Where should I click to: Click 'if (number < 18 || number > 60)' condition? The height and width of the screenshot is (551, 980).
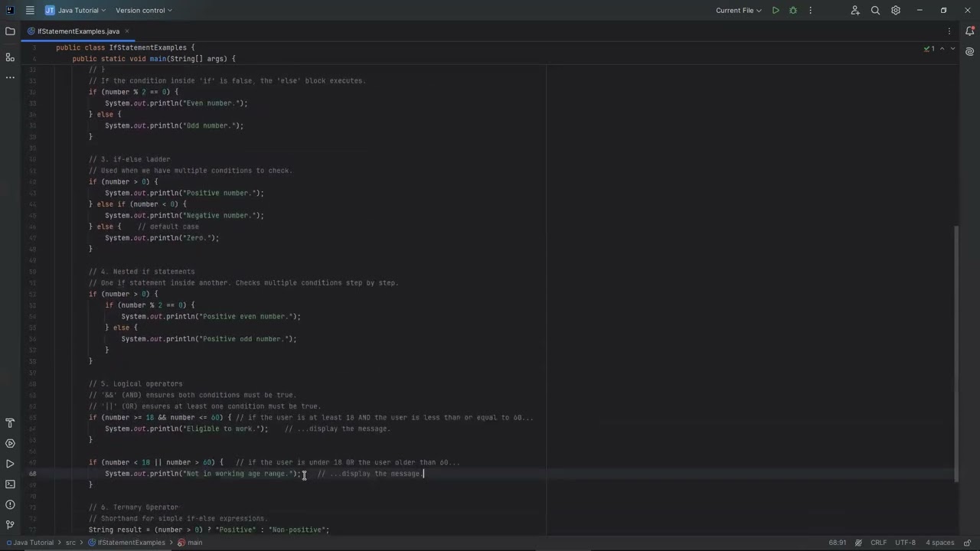pyautogui.click(x=156, y=462)
